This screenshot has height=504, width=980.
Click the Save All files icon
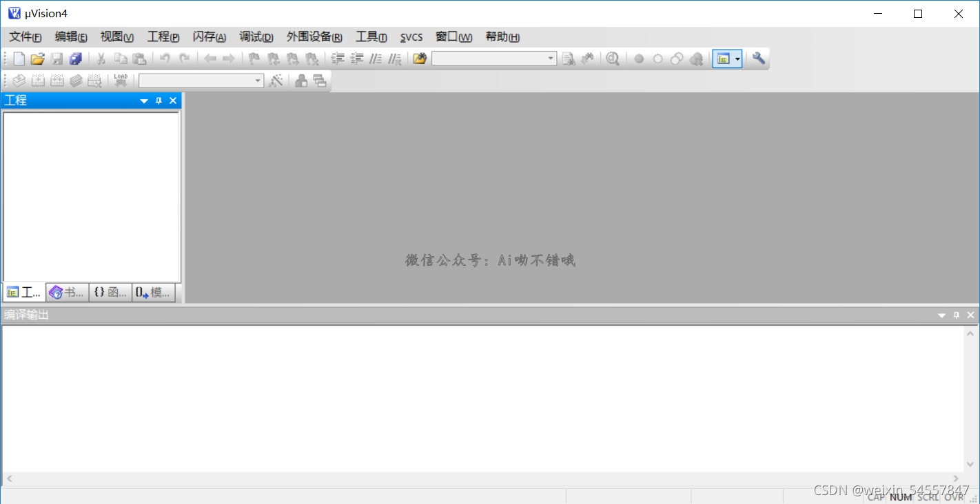(x=76, y=59)
